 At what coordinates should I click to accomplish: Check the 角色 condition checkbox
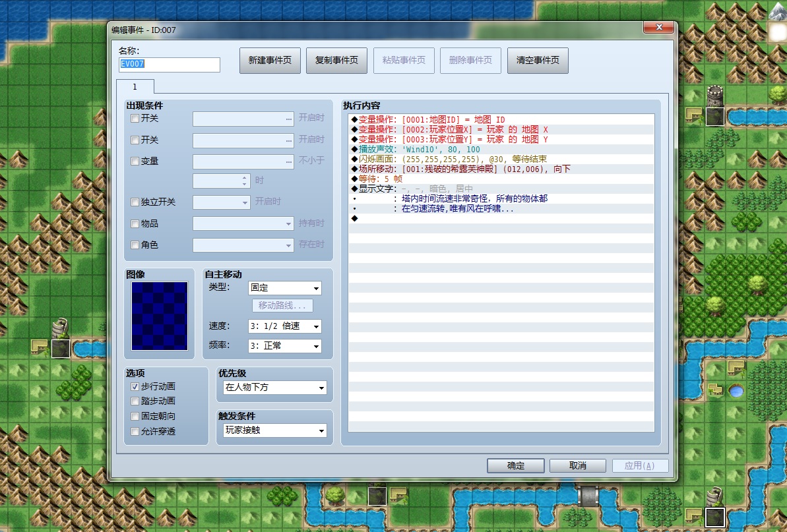(x=135, y=245)
